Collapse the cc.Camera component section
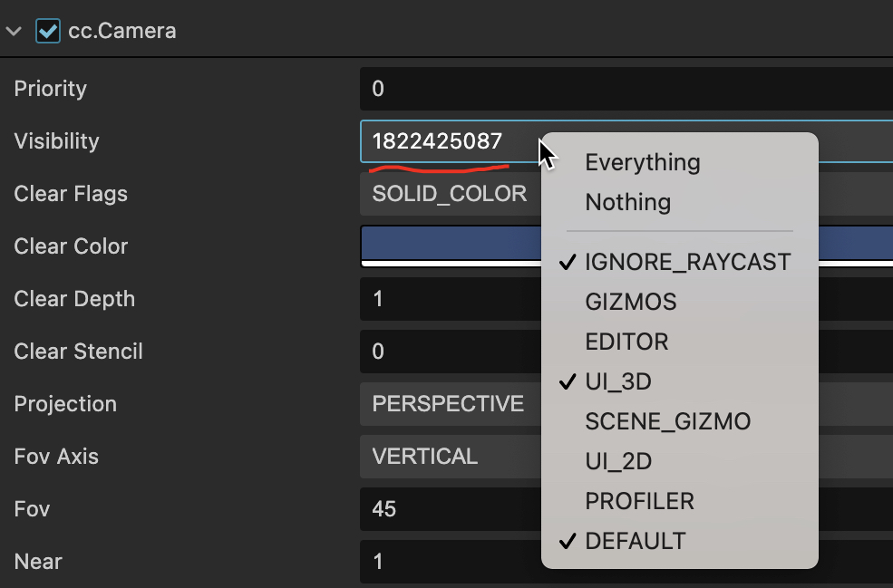Image resolution: width=893 pixels, height=588 pixels. tap(15, 31)
